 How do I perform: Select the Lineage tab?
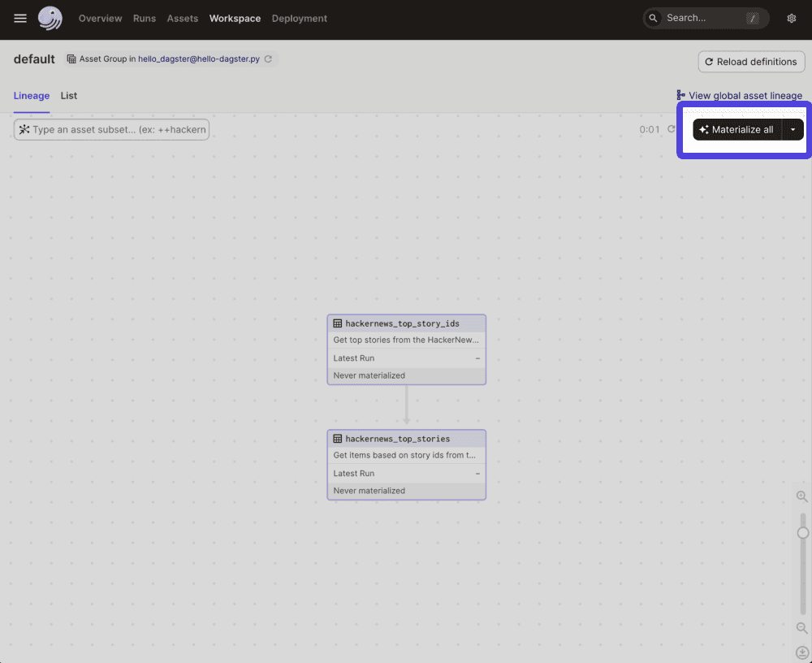31,95
